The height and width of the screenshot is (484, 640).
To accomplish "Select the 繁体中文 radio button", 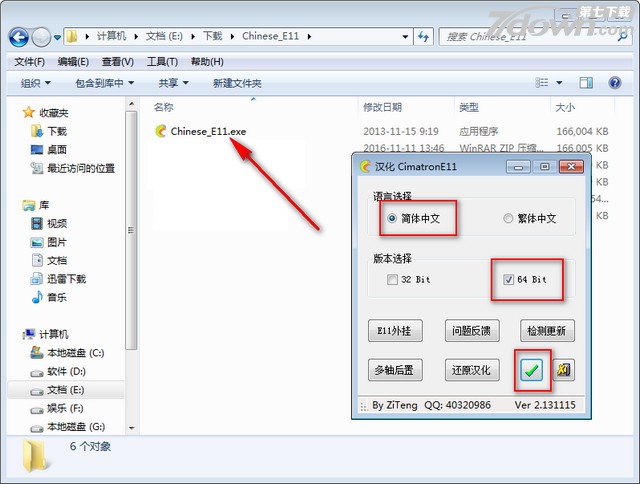I will click(530, 218).
